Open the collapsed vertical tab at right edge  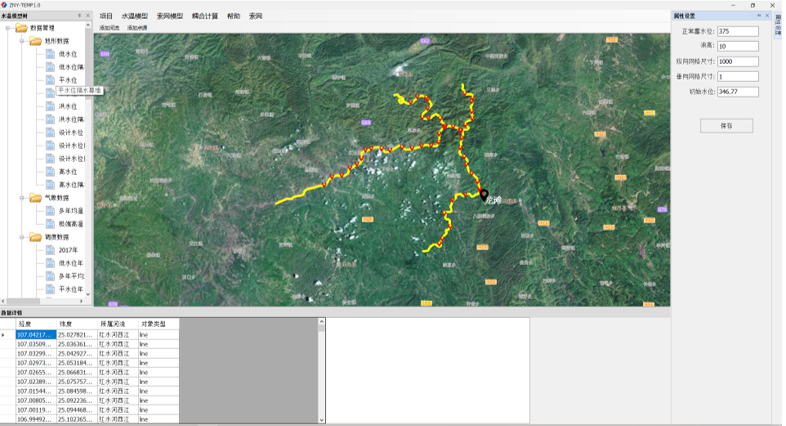[x=778, y=25]
